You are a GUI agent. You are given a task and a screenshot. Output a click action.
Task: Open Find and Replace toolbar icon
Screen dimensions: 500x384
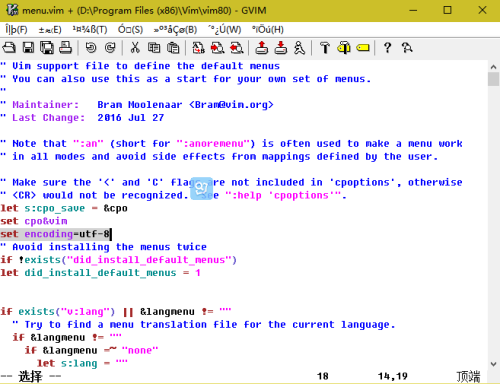[198, 48]
